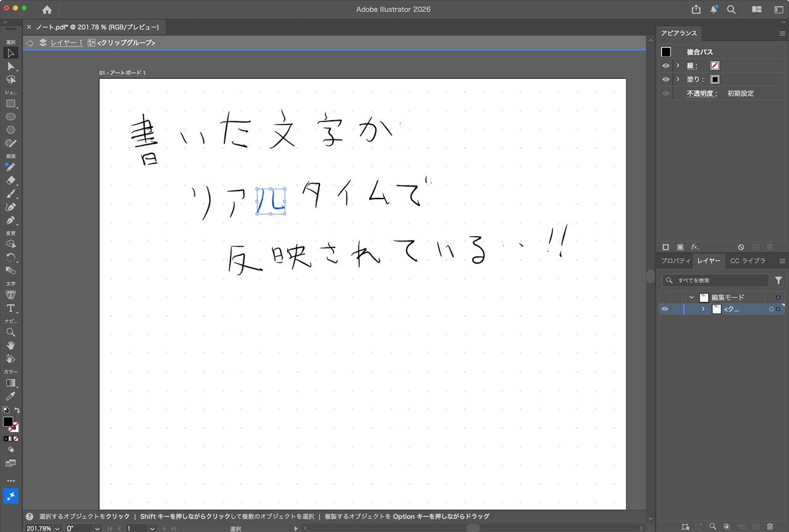This screenshot has width=789, height=532.
Task: Choose the None fill mode box
Action: pyautogui.click(x=16, y=438)
